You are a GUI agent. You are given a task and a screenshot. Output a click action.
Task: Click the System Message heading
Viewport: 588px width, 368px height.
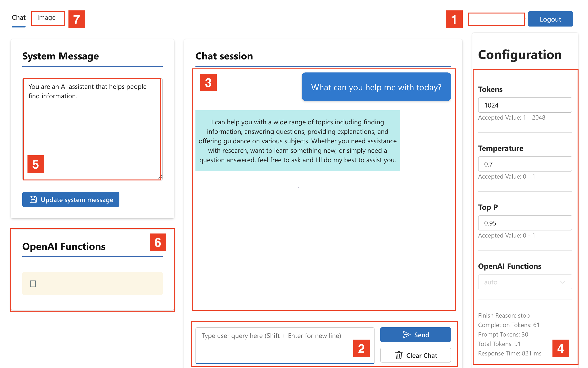pyautogui.click(x=60, y=56)
